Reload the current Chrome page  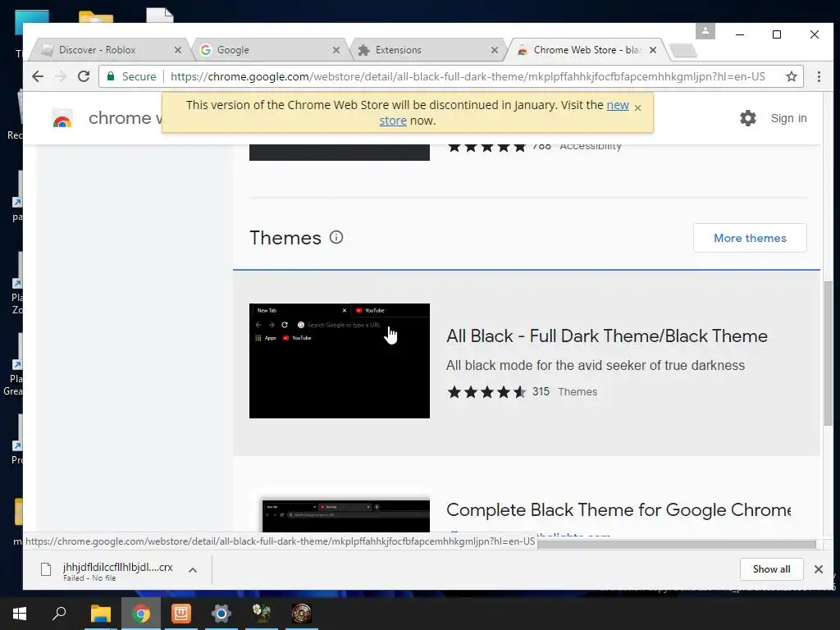point(84,76)
